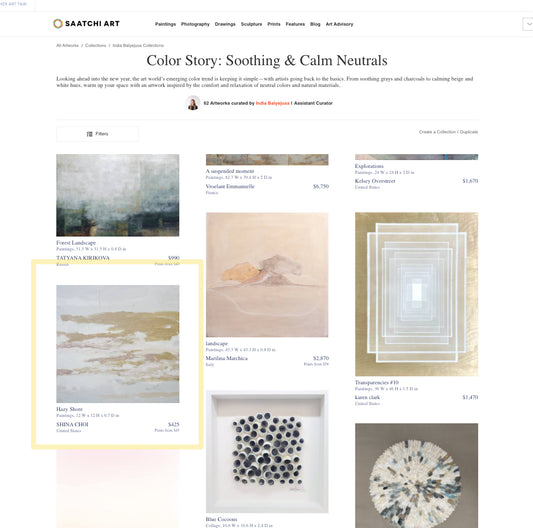Go to Sculpture category

coord(251,24)
